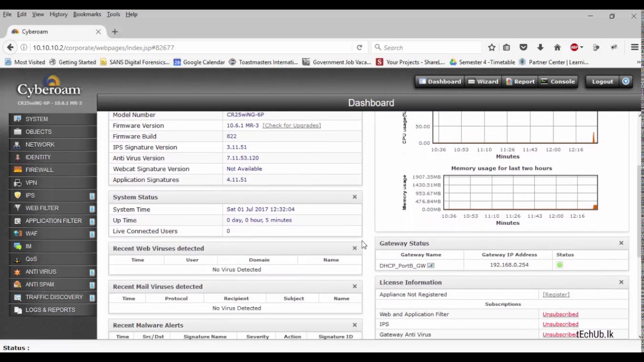Open the History menu

[x=58, y=14]
